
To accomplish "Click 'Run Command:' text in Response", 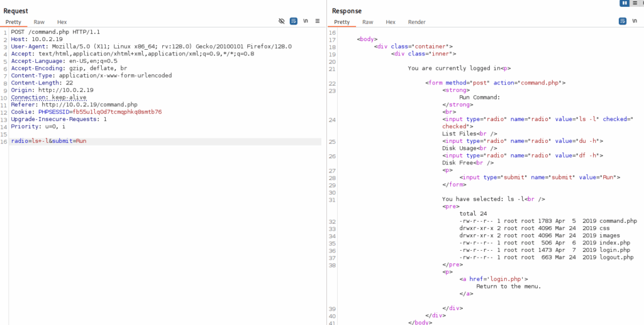I will point(480,98).
